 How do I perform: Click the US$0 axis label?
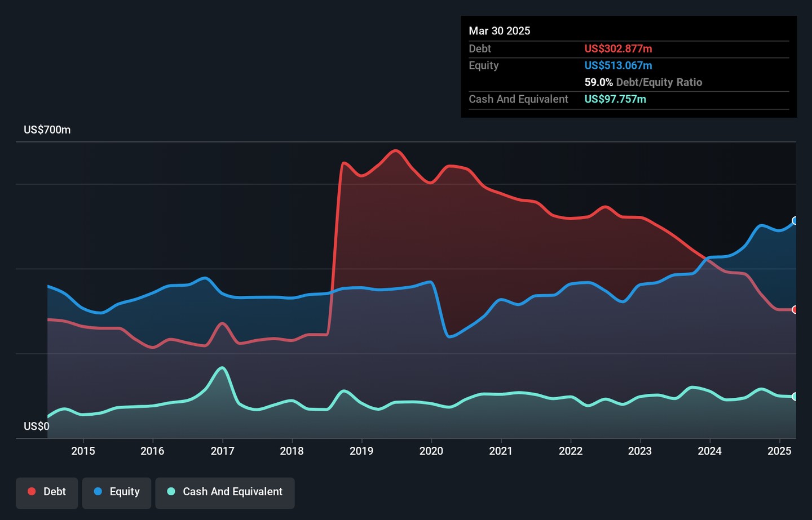[x=37, y=426]
